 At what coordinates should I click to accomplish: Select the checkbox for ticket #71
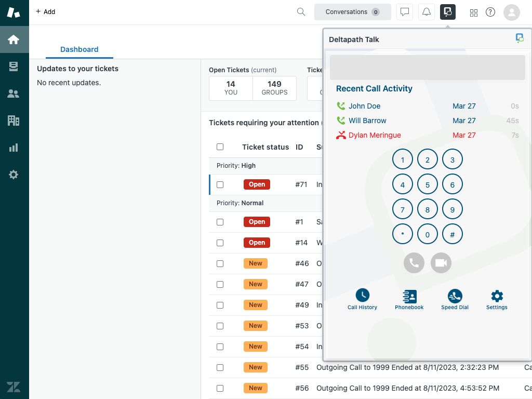pyautogui.click(x=220, y=184)
